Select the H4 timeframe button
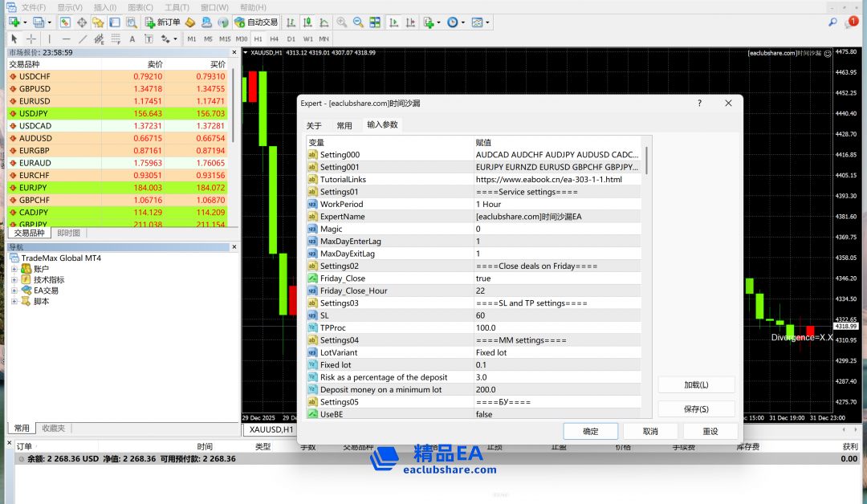867x504 pixels. pos(275,39)
